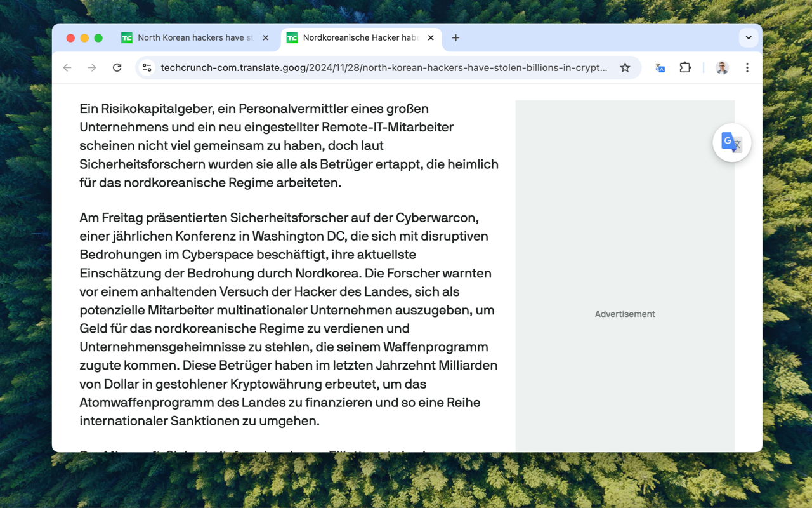This screenshot has width=812, height=508.
Task: Bookmark this page with the star icon
Action: [625, 68]
